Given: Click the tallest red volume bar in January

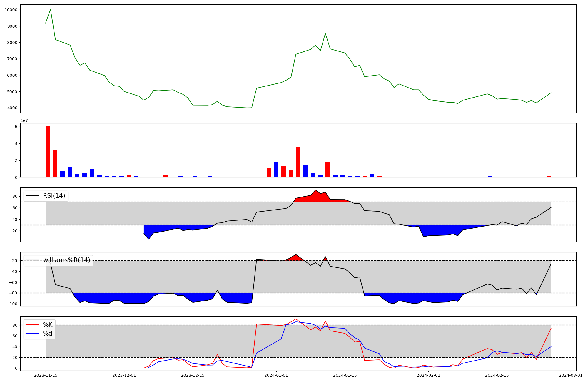Looking at the screenshot, I should 298,162.
